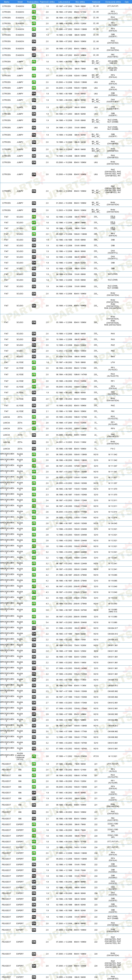Click the petrol icon in the Mercedes M 104.945 row
The image size is (132, 980).
click(34, 523)
